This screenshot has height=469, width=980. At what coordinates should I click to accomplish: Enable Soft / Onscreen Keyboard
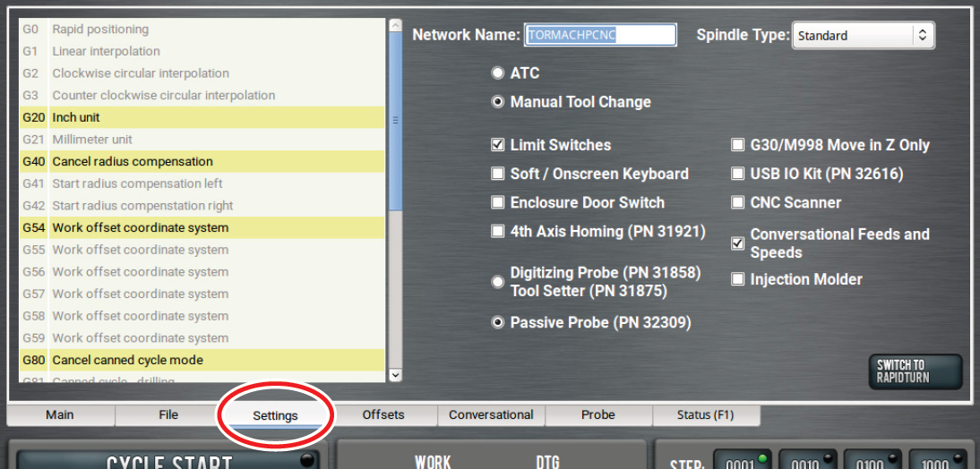point(498,174)
